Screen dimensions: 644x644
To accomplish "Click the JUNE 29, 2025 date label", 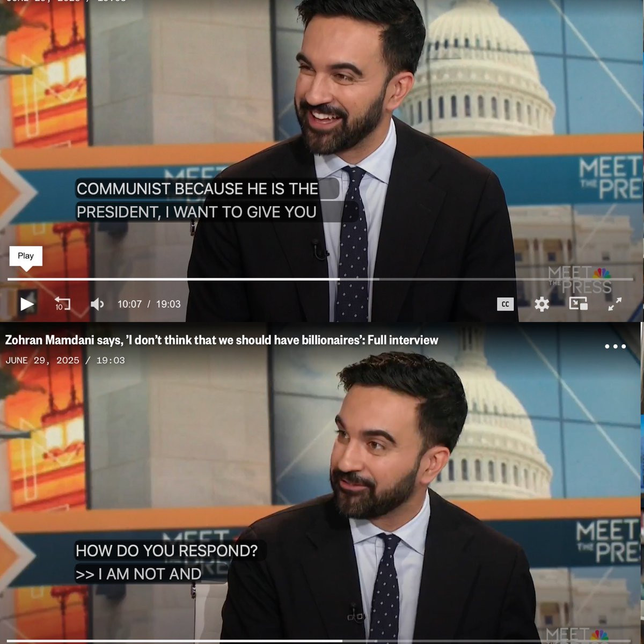I will pos(42,361).
